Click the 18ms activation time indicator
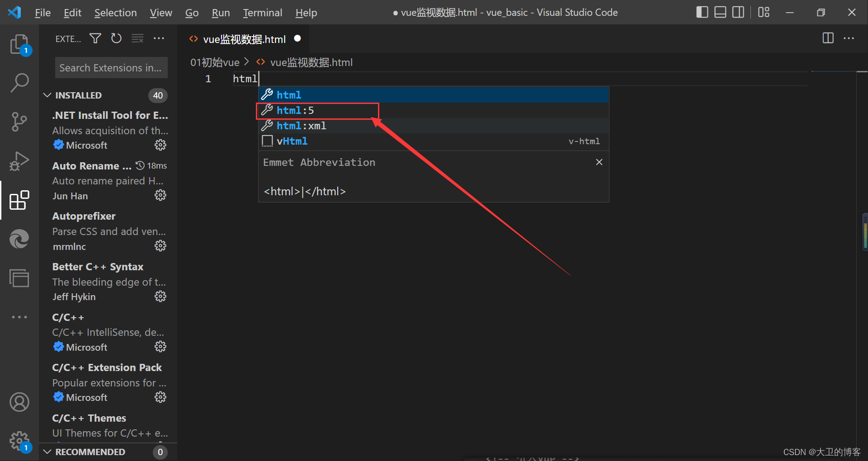This screenshot has height=461, width=868. point(152,166)
